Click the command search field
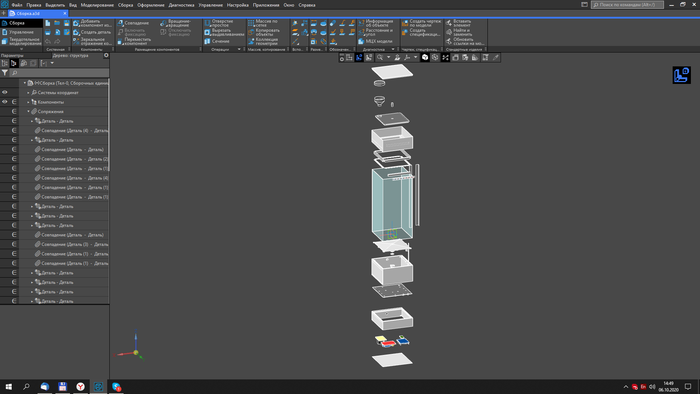700x394 pixels. point(627,4)
